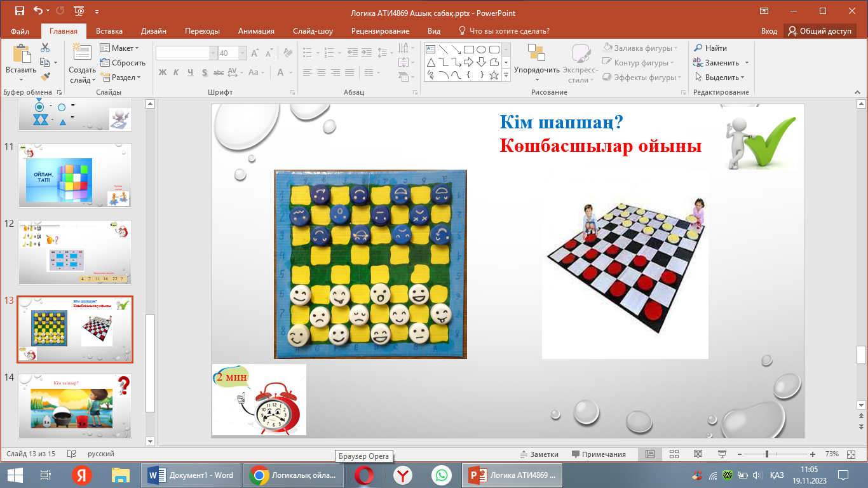Toggle bold formatting (Ж)
Image resolution: width=868 pixels, height=488 pixels.
(162, 72)
